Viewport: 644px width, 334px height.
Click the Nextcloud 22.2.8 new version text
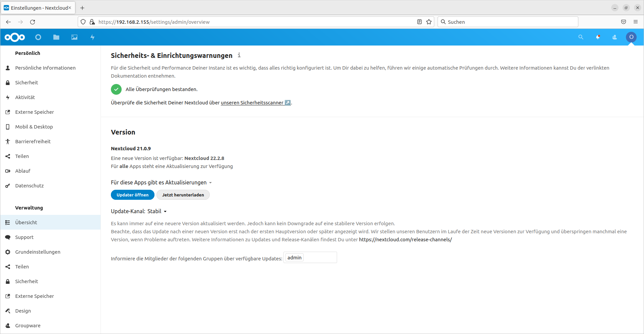click(x=204, y=158)
